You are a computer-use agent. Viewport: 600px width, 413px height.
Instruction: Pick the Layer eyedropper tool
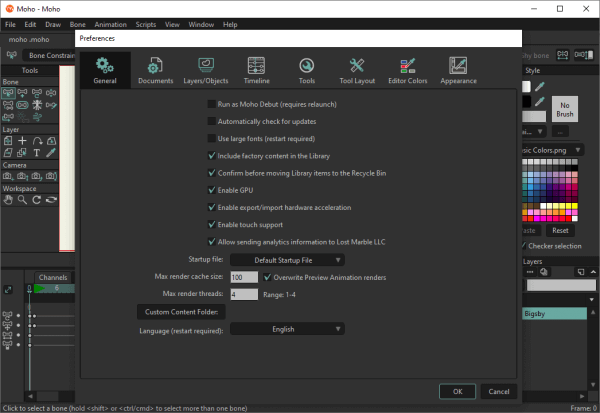point(51,153)
